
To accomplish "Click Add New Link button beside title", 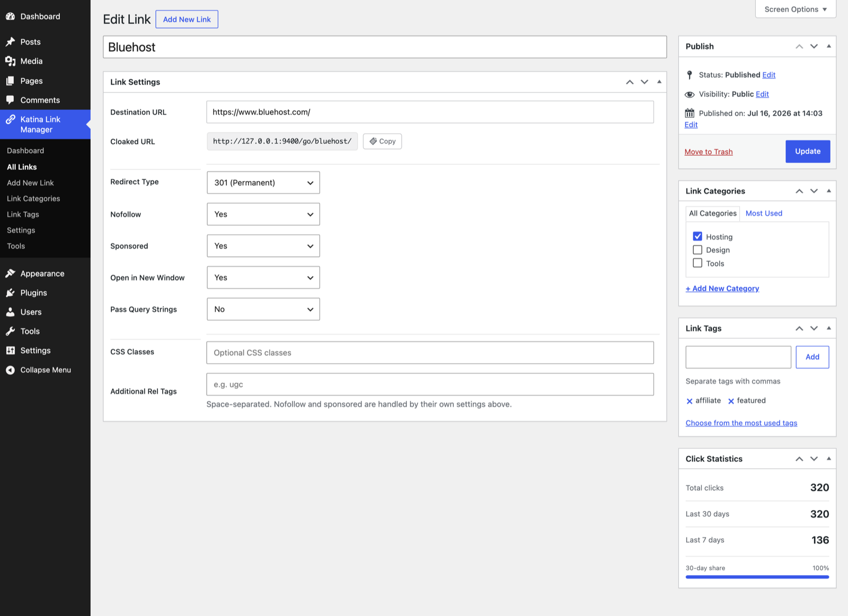I will 187,20.
